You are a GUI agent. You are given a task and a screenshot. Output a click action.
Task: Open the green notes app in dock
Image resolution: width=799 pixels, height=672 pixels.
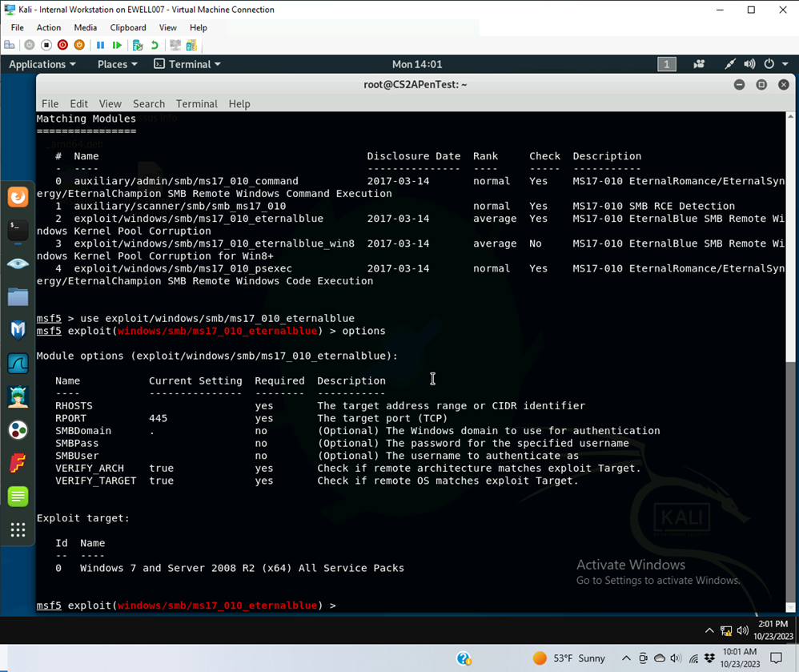coord(18,497)
